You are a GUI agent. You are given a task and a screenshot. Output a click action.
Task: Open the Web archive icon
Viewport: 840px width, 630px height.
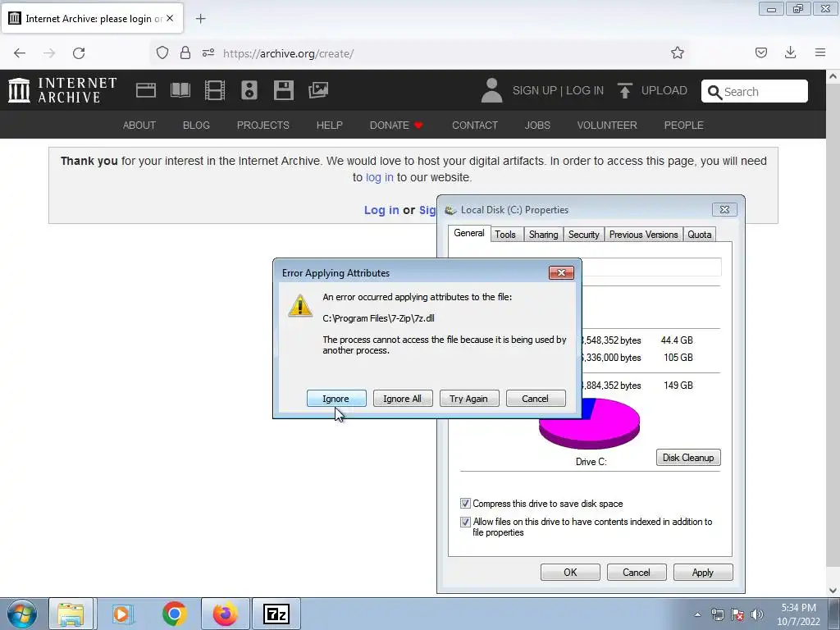pyautogui.click(x=146, y=90)
